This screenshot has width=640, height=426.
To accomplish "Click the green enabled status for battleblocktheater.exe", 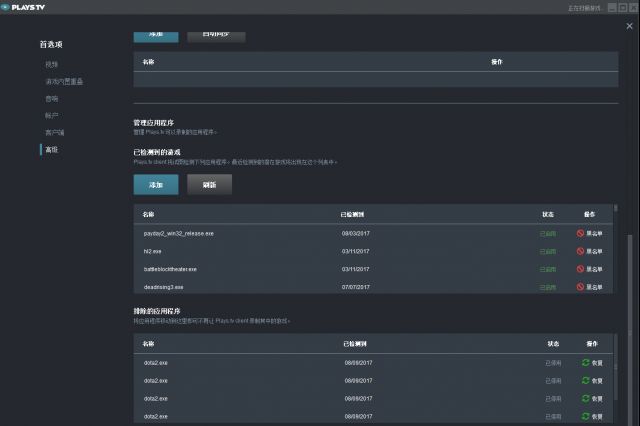I will (548, 269).
